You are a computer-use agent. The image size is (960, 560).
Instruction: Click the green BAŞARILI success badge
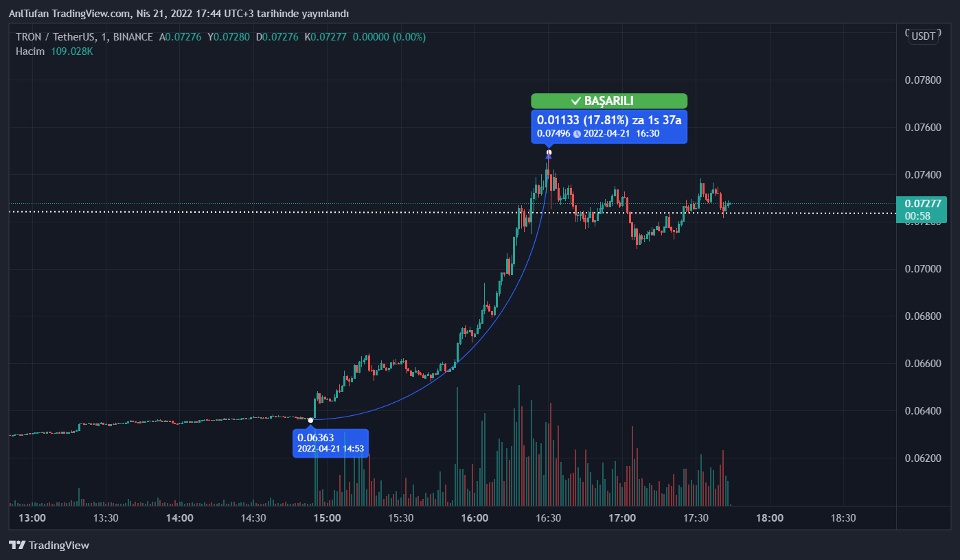(608, 101)
